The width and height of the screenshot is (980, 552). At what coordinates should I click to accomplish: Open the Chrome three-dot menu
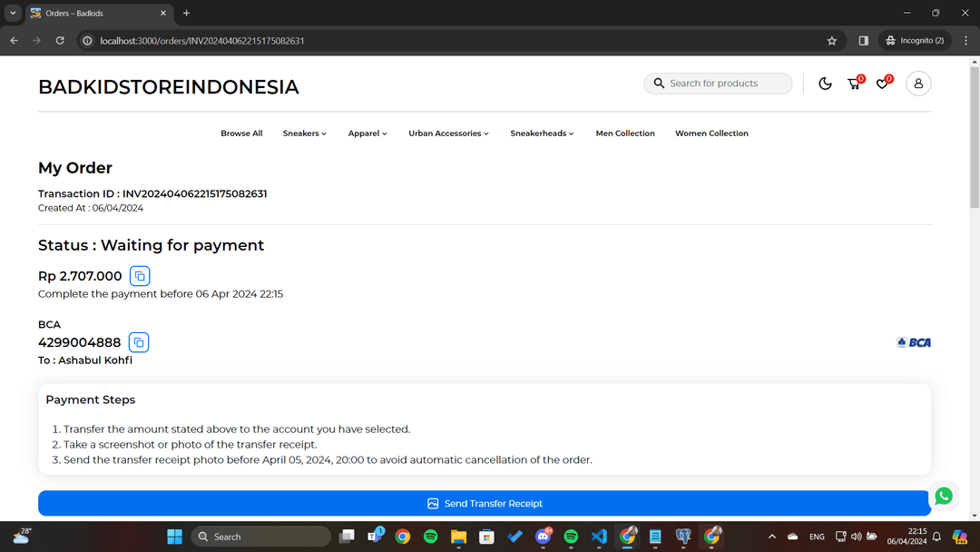pyautogui.click(x=965, y=41)
